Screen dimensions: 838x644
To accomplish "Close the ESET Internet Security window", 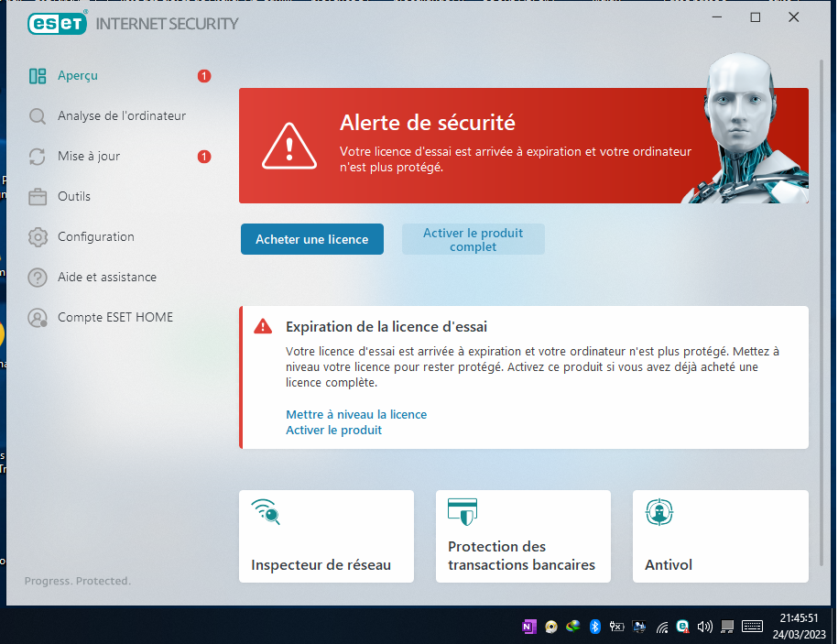I will pyautogui.click(x=794, y=17).
